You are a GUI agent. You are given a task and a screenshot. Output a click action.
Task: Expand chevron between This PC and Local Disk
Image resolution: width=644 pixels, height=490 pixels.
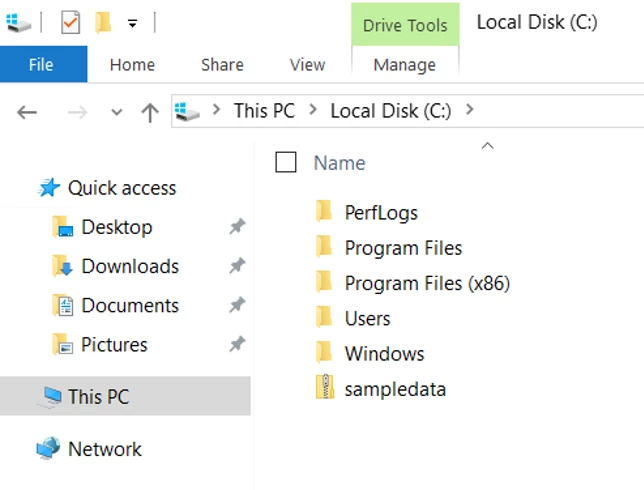click(x=313, y=110)
